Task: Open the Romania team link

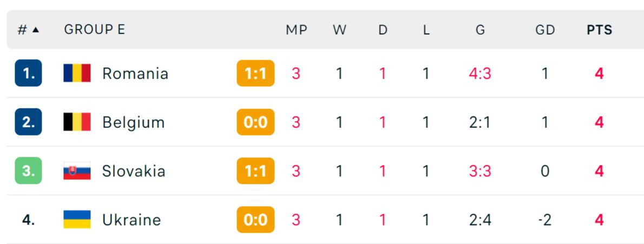Action: click(135, 73)
